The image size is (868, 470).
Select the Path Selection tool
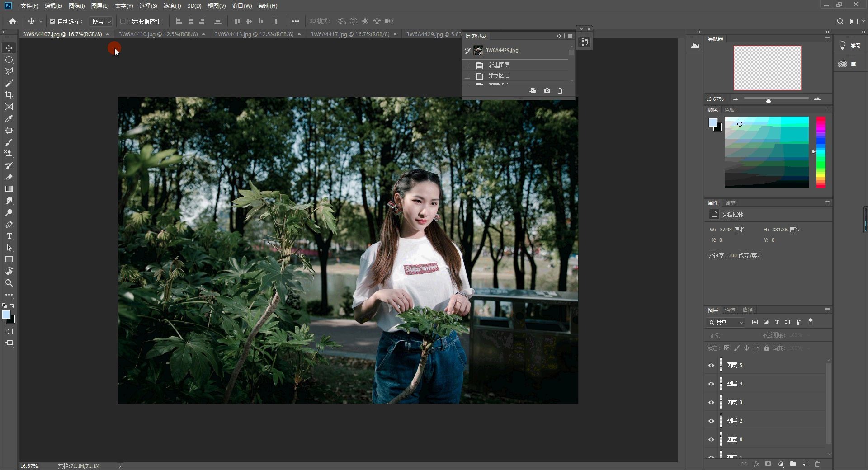click(x=9, y=248)
